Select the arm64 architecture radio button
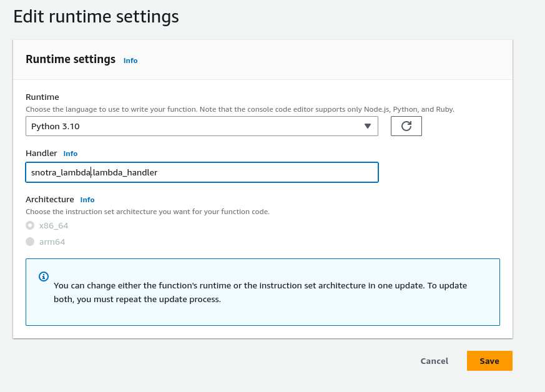 [30, 242]
